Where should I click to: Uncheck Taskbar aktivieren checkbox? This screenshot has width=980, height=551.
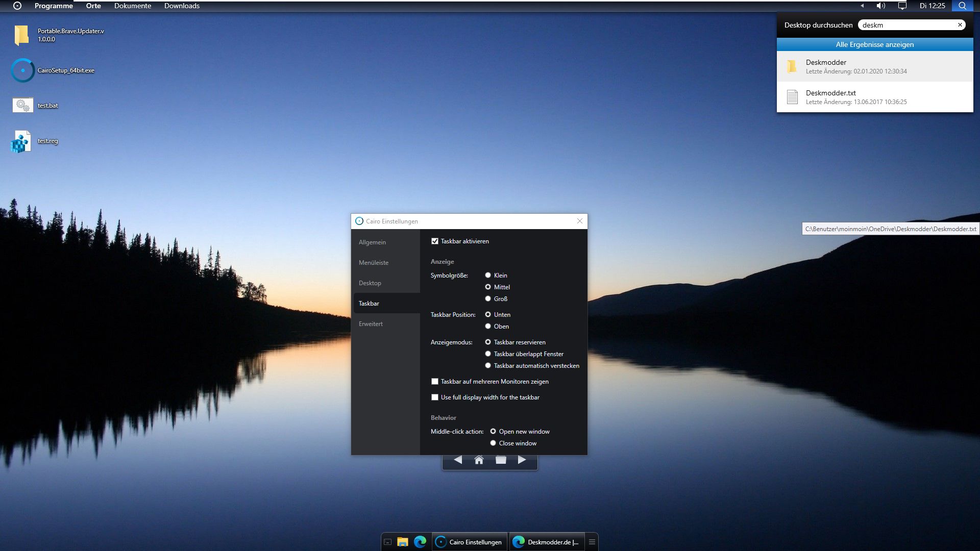[435, 241]
